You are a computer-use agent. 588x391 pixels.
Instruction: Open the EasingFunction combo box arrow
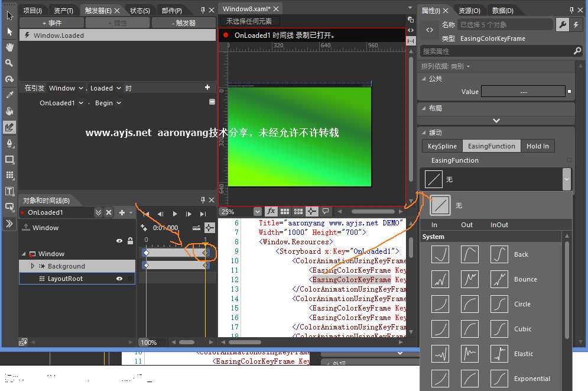[567, 179]
